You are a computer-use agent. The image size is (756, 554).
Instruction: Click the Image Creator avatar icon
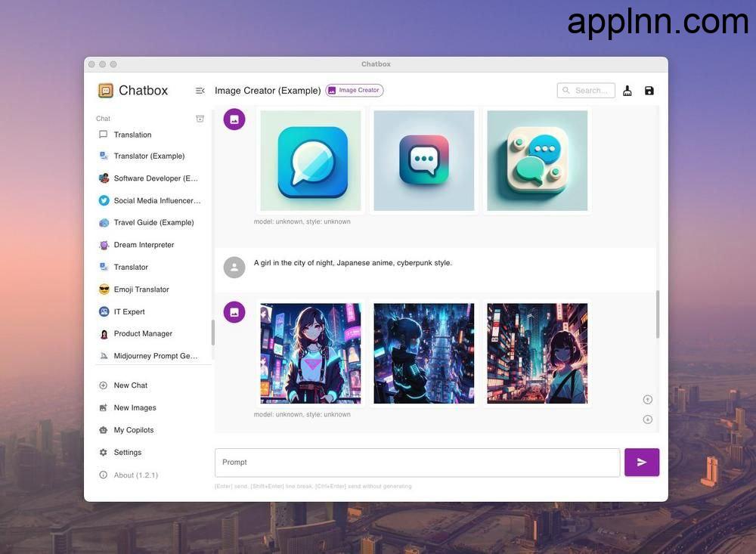tap(234, 119)
